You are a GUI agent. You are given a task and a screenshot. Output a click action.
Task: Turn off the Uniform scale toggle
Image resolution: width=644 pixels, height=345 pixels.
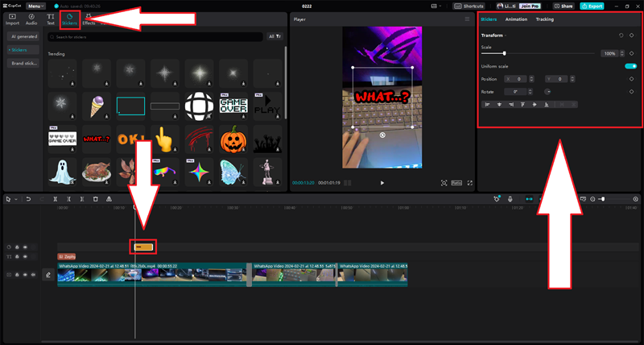click(630, 66)
